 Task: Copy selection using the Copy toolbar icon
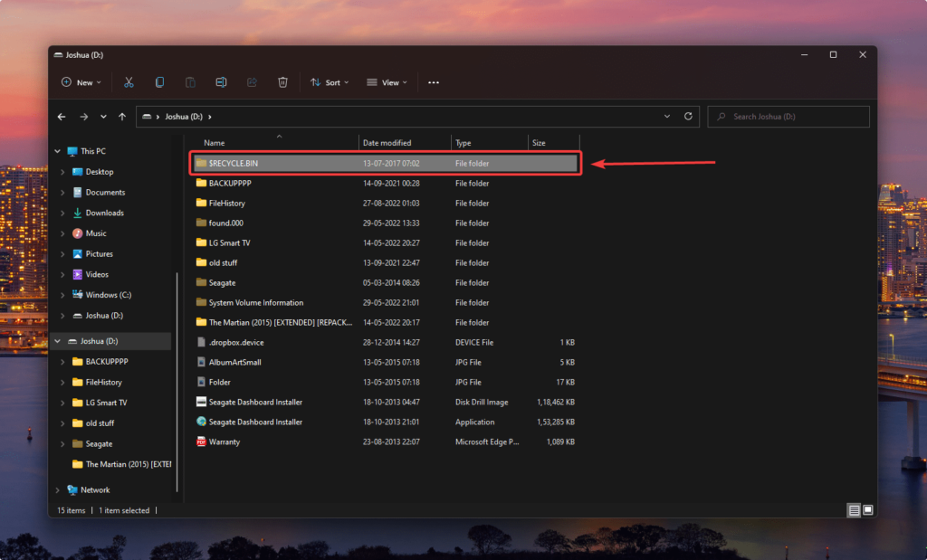coord(159,81)
